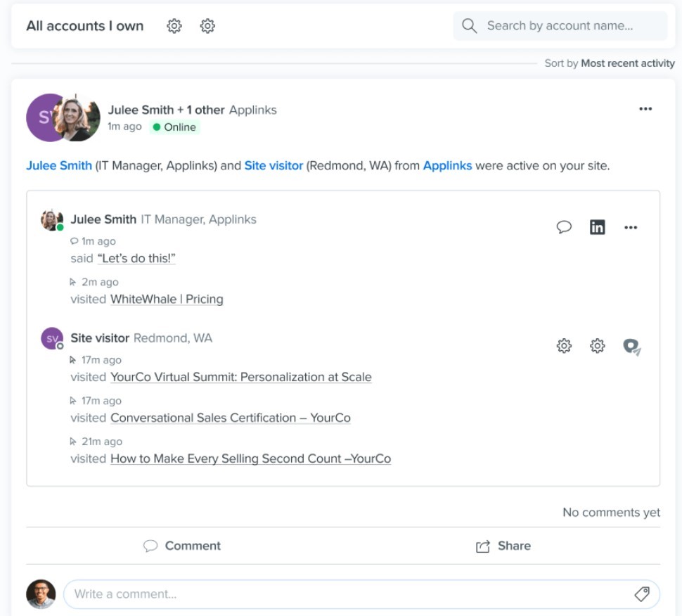This screenshot has width=682, height=616.
Task: Open Sort by Most recent activity dropdown
Action: (627, 63)
